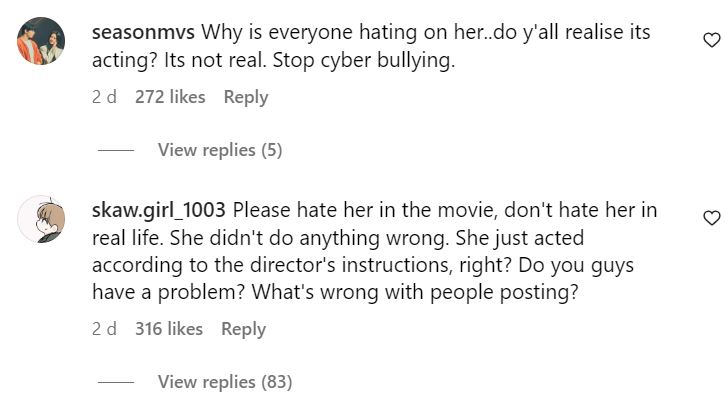Like the seasonmvs comment with heart icon
The image size is (725, 419).
[711, 41]
